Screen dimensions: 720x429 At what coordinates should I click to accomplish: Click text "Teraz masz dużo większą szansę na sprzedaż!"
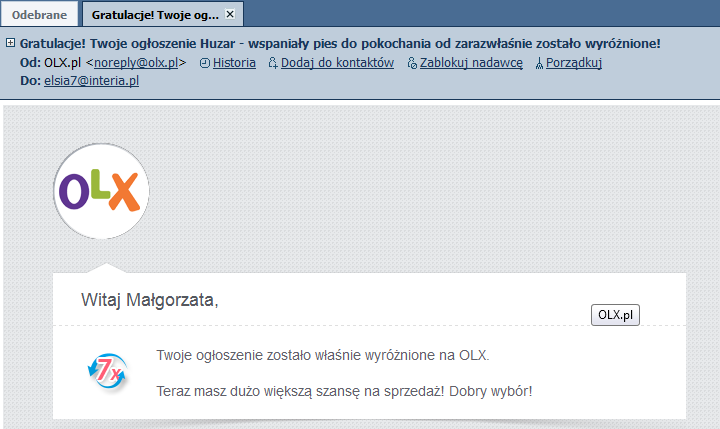tap(300, 391)
